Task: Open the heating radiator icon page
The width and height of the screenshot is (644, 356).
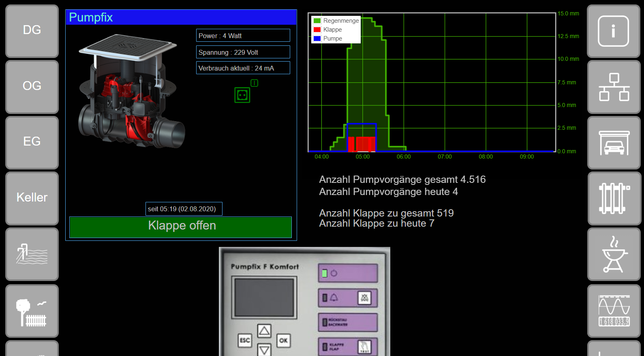Action: (614, 198)
